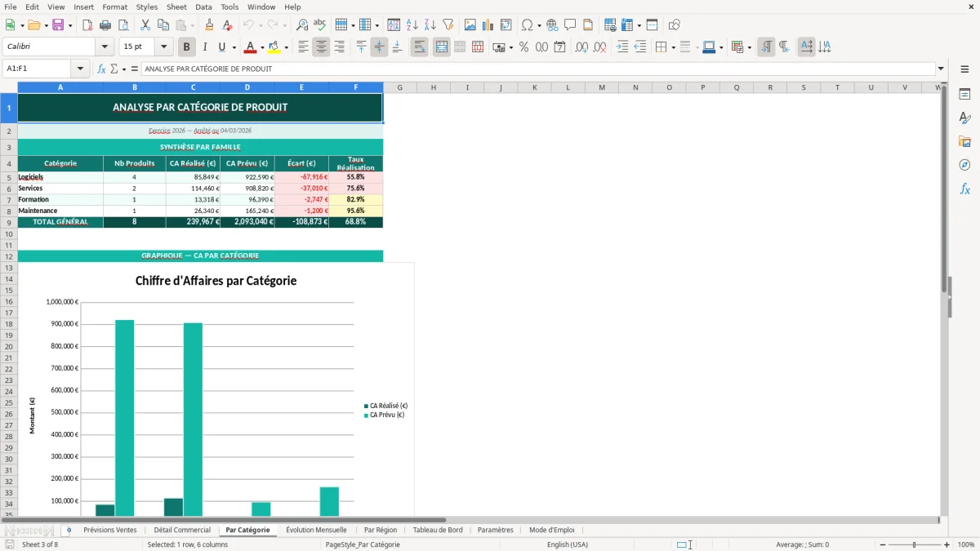
Task: Click the formula equals button
Action: [x=134, y=69]
